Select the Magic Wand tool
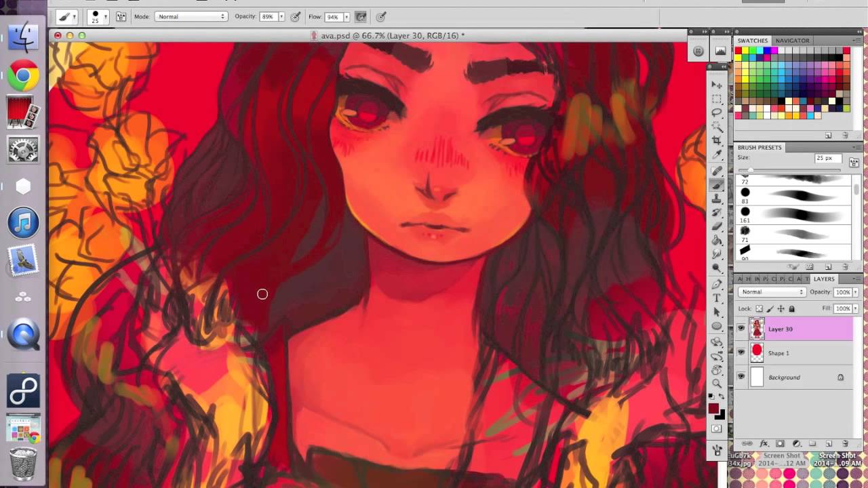The image size is (868, 488). [717, 125]
